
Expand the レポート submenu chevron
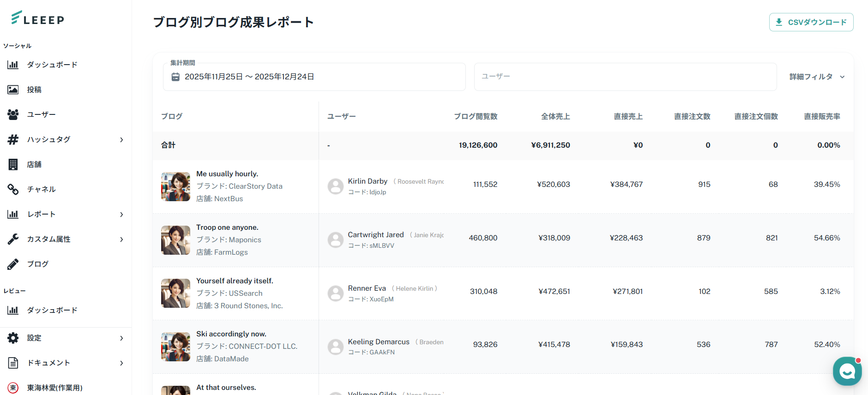[121, 215]
